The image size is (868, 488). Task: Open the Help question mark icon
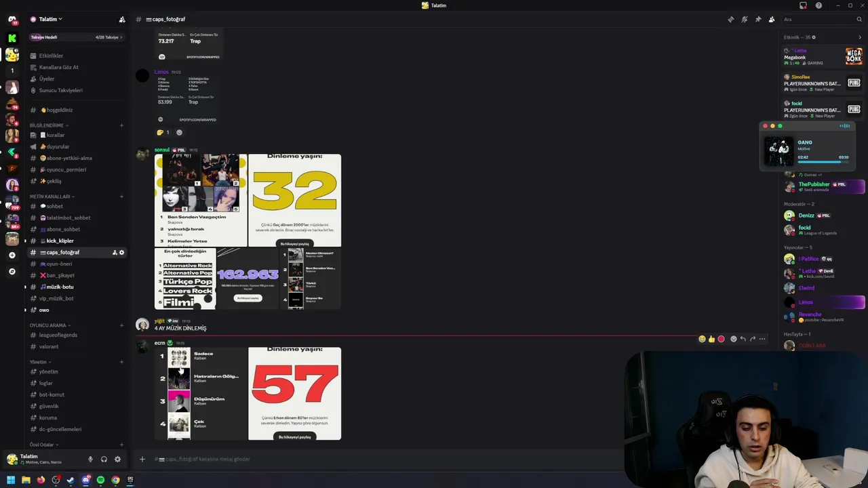(x=818, y=5)
